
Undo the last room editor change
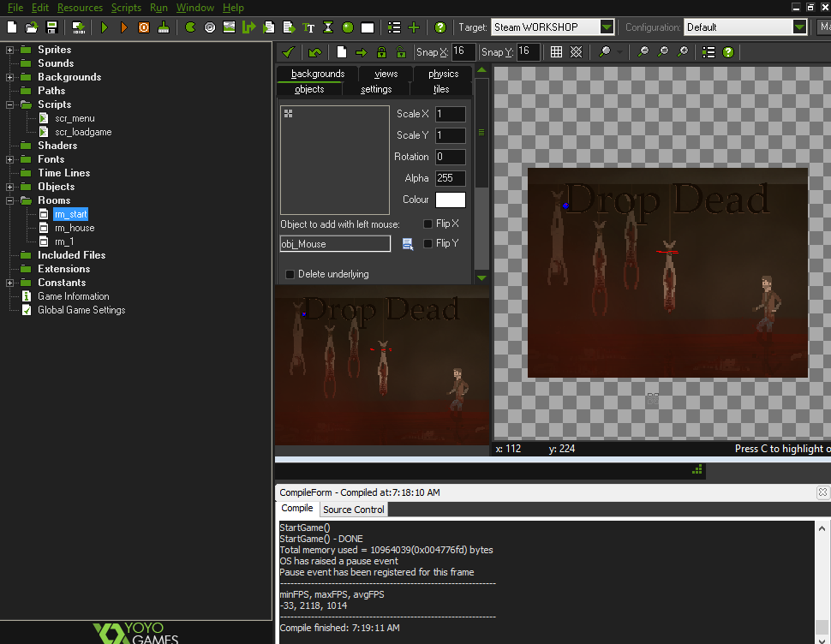[x=314, y=52]
